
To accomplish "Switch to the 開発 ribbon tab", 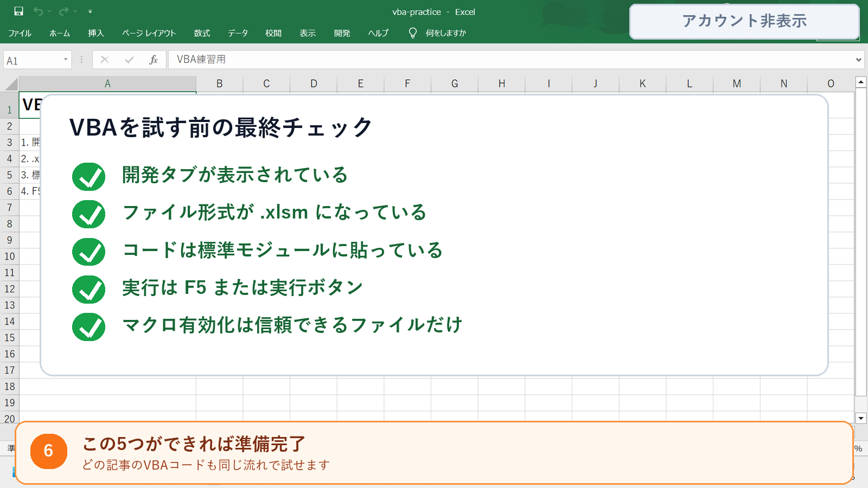I will pyautogui.click(x=342, y=33).
